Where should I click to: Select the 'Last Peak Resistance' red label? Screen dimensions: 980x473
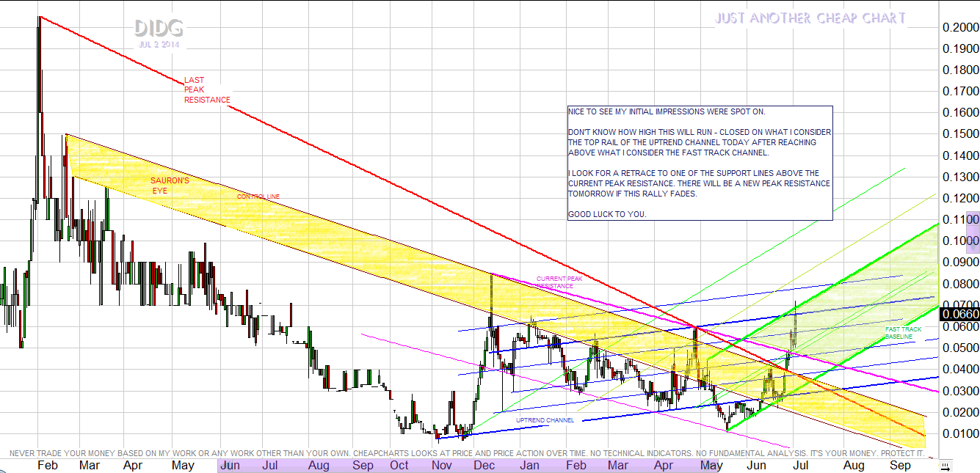coord(206,90)
